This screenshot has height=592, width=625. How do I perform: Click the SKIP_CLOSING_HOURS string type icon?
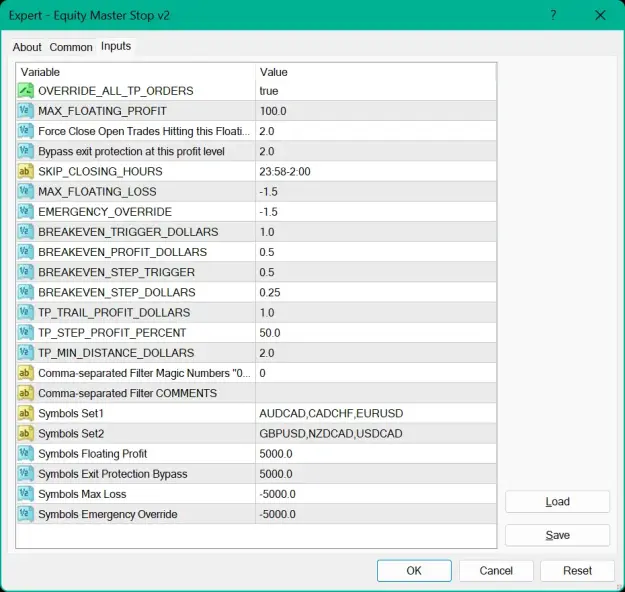26,171
